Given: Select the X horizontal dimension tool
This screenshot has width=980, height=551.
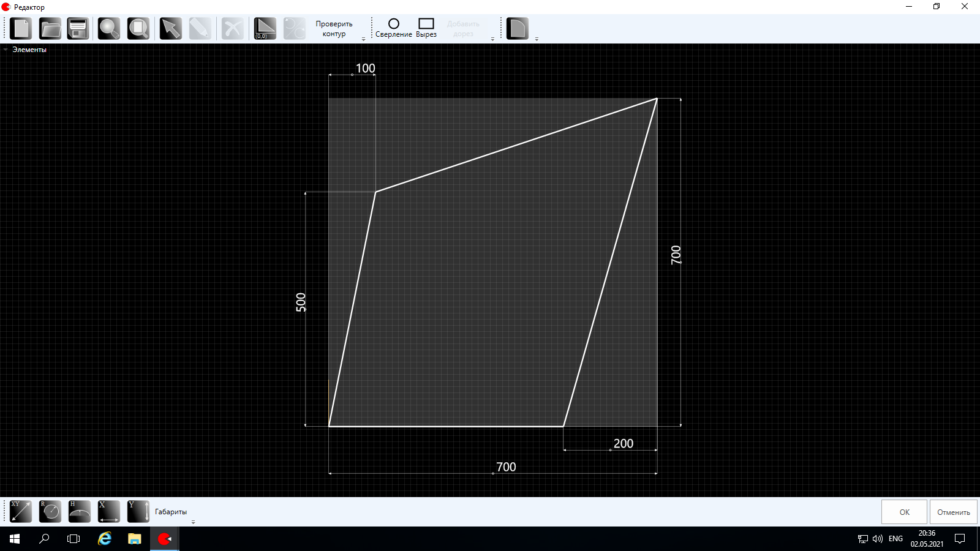Looking at the screenshot, I should [109, 511].
